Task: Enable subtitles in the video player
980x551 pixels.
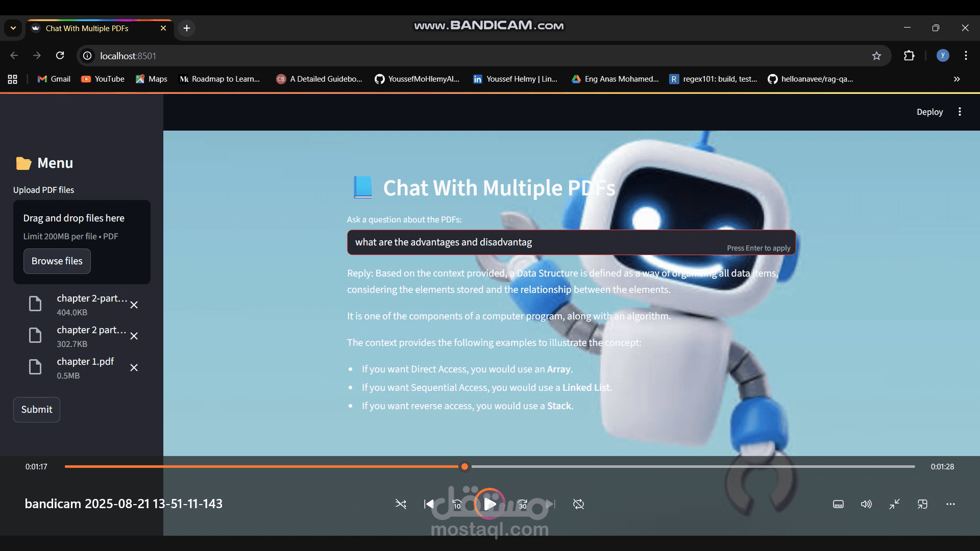Action: click(838, 504)
